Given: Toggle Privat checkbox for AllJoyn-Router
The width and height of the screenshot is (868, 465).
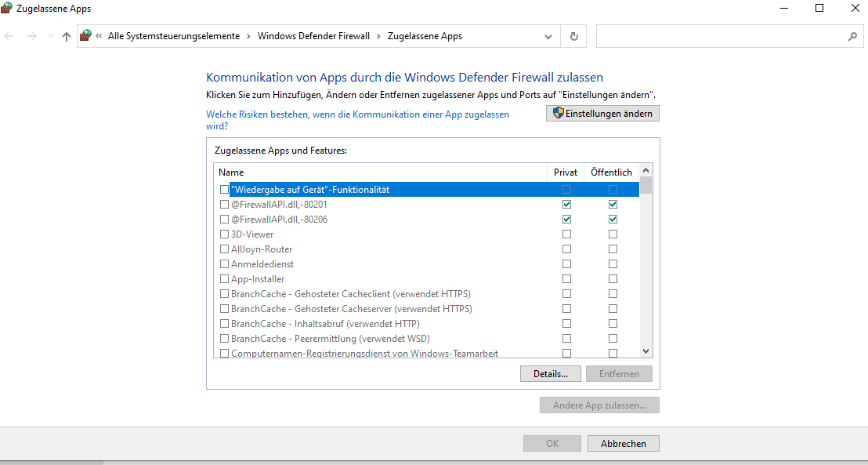Looking at the screenshot, I should (x=567, y=249).
